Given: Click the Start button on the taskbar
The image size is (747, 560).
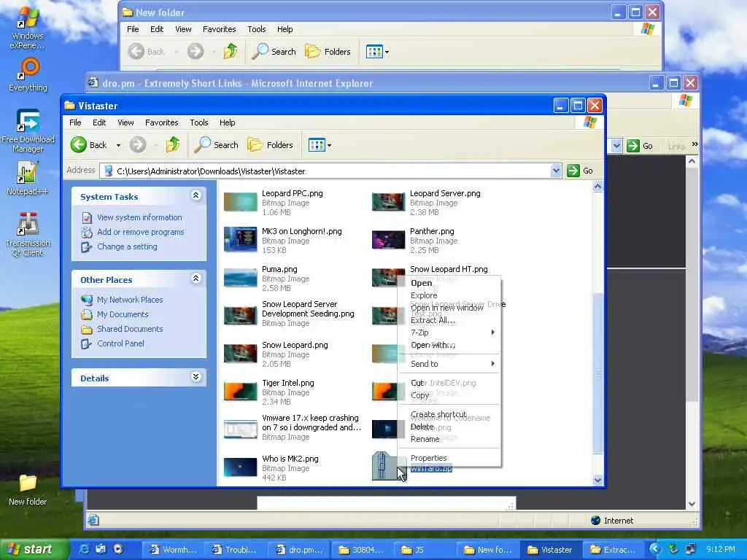Looking at the screenshot, I should [x=34, y=549].
